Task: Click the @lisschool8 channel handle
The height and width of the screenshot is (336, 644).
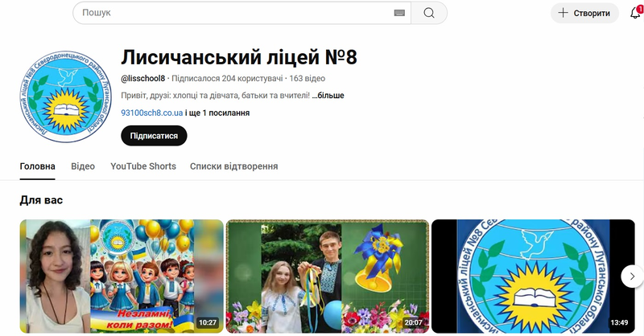Action: click(142, 79)
